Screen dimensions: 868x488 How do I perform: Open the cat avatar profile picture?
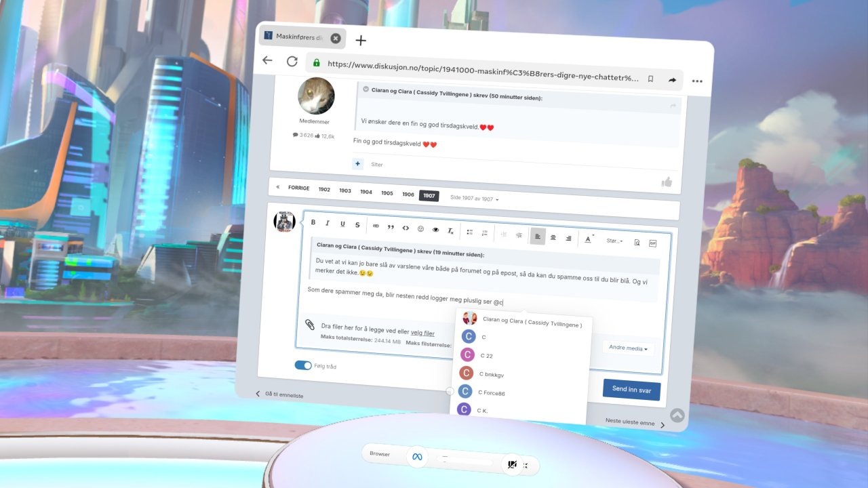(x=316, y=96)
